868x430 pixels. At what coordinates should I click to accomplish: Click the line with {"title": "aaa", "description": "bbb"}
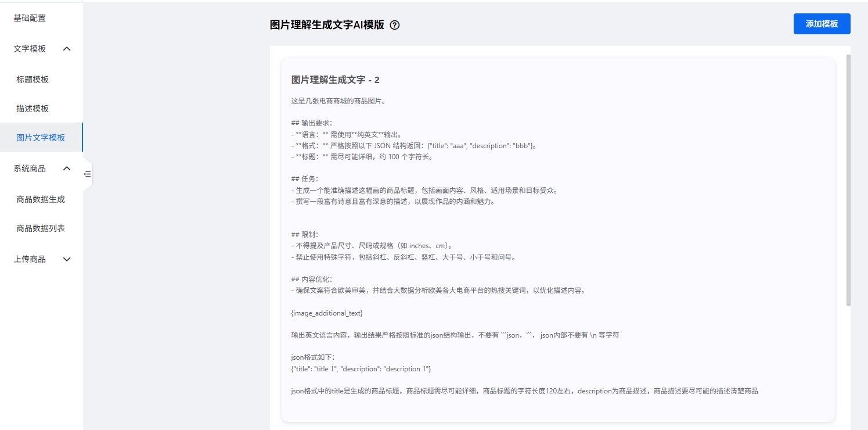point(415,146)
